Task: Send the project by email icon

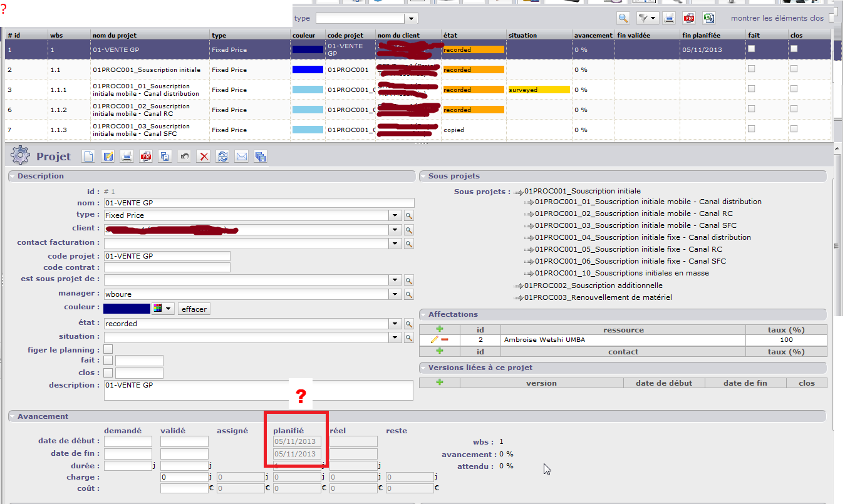Action: 241,157
